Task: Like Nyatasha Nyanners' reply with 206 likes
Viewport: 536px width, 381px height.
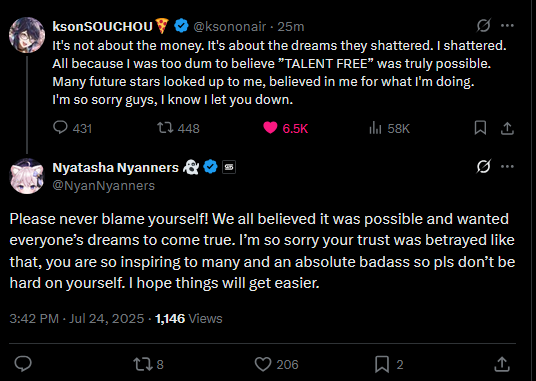Action: point(277,364)
